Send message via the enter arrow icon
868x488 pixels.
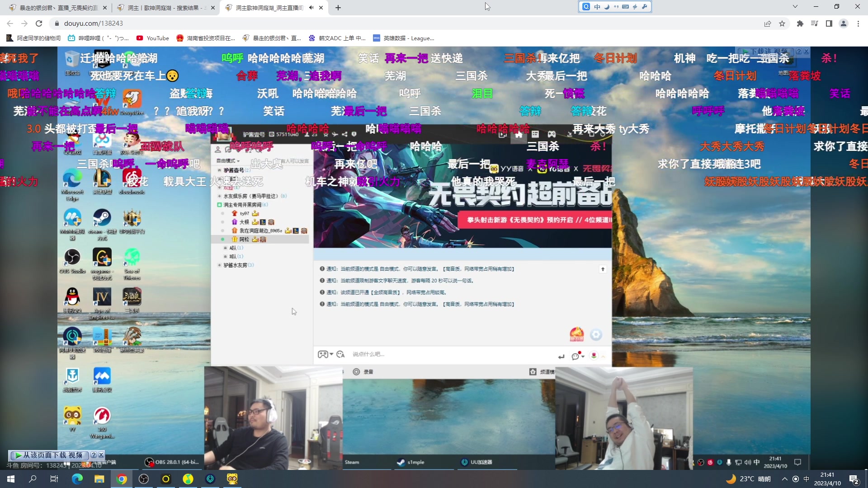coord(562,357)
